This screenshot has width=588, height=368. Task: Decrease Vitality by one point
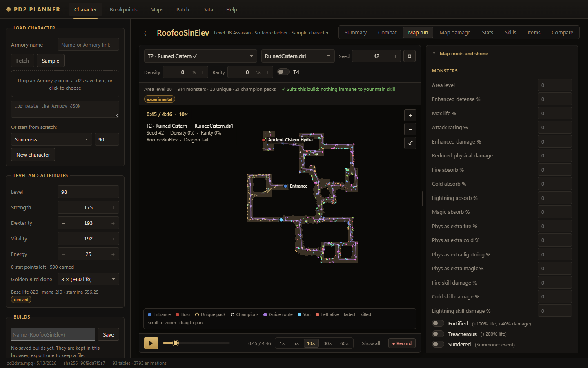64,239
